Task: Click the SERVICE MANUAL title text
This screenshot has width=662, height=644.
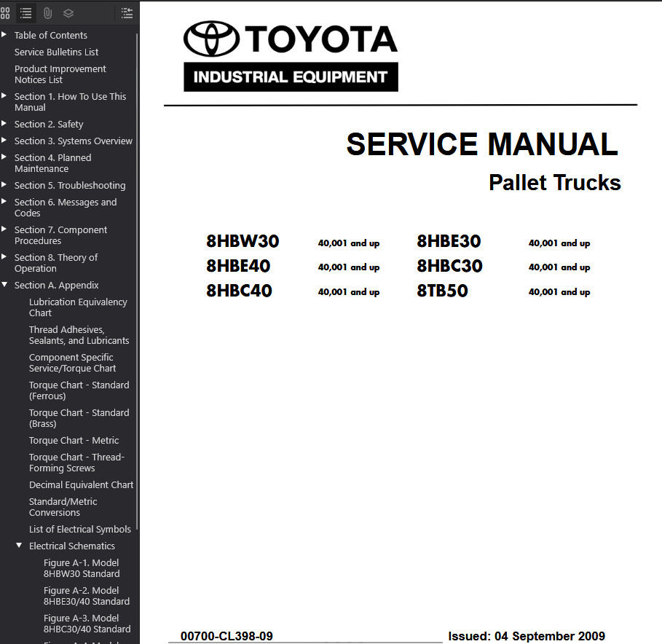Action: (x=481, y=144)
